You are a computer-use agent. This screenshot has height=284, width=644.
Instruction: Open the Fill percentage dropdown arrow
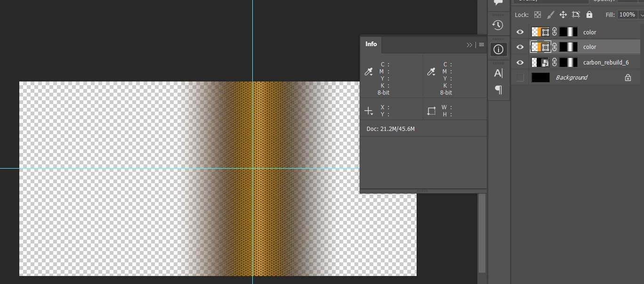(x=641, y=15)
